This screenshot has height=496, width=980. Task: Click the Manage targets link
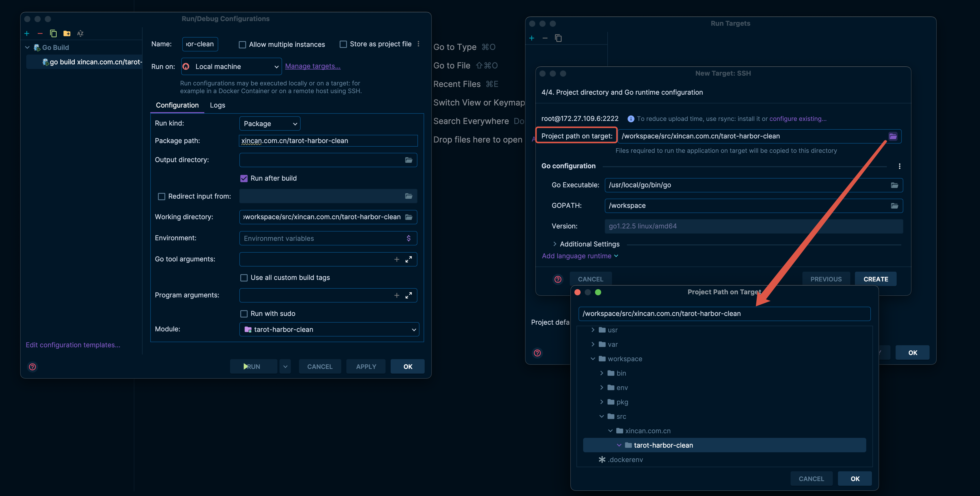(312, 66)
